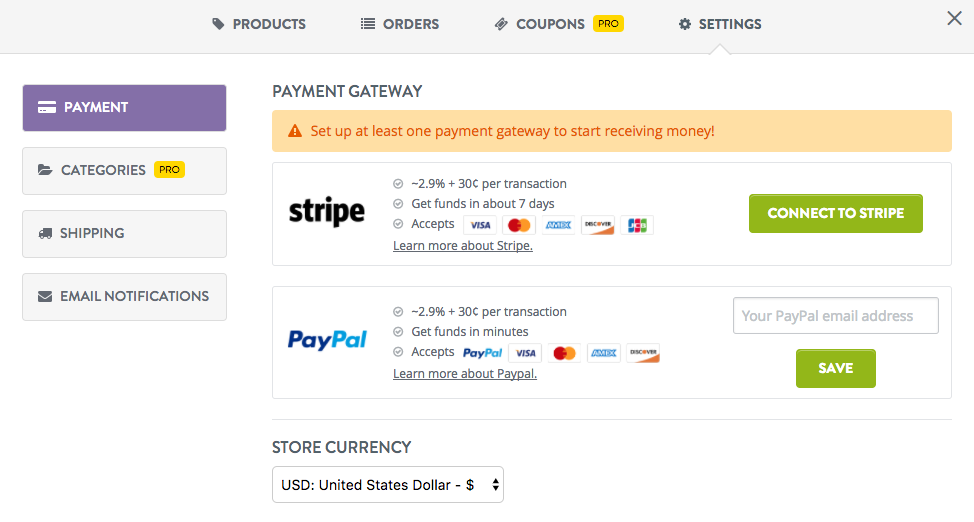This screenshot has height=522, width=974.
Task: Save the PayPal email address
Action: coord(835,368)
